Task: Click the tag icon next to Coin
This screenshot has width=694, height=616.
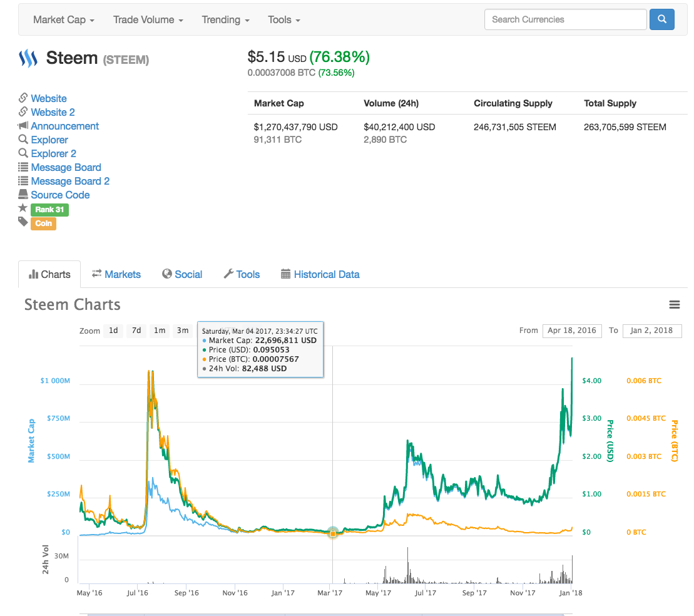Action: point(23,222)
